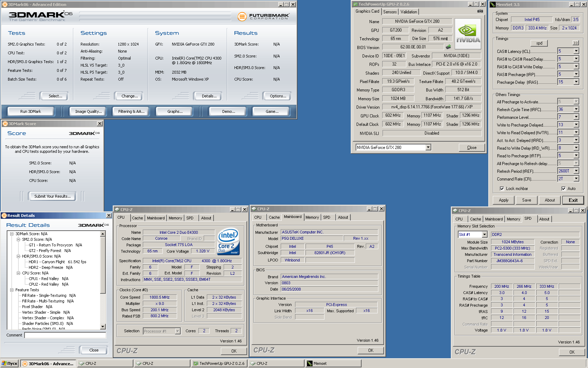
Task: Switch to GPU-Z via the taskbar
Action: click(219, 363)
